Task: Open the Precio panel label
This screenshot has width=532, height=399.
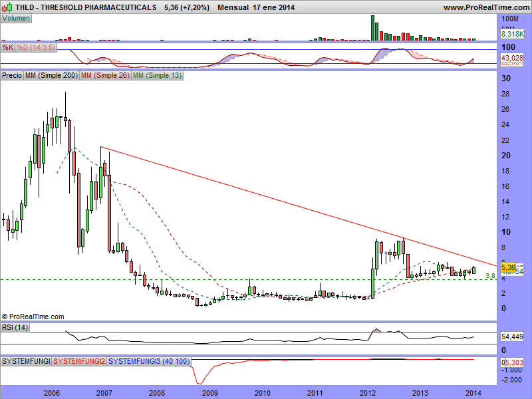Action: pos(12,76)
